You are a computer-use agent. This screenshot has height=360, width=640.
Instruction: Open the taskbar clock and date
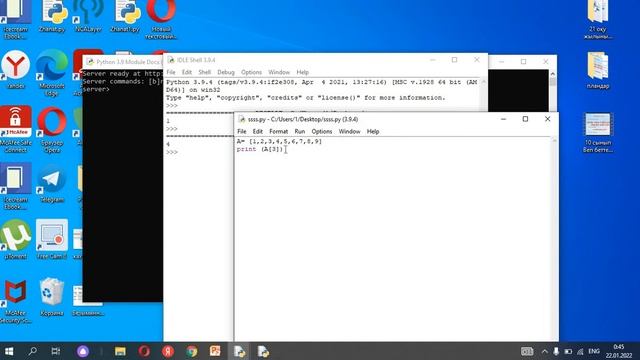[x=619, y=351]
